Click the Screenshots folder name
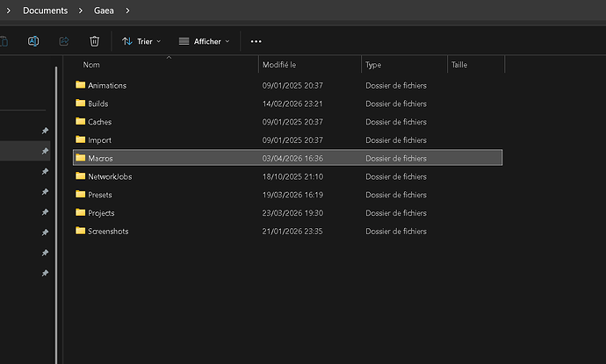This screenshot has width=606, height=364. click(108, 232)
